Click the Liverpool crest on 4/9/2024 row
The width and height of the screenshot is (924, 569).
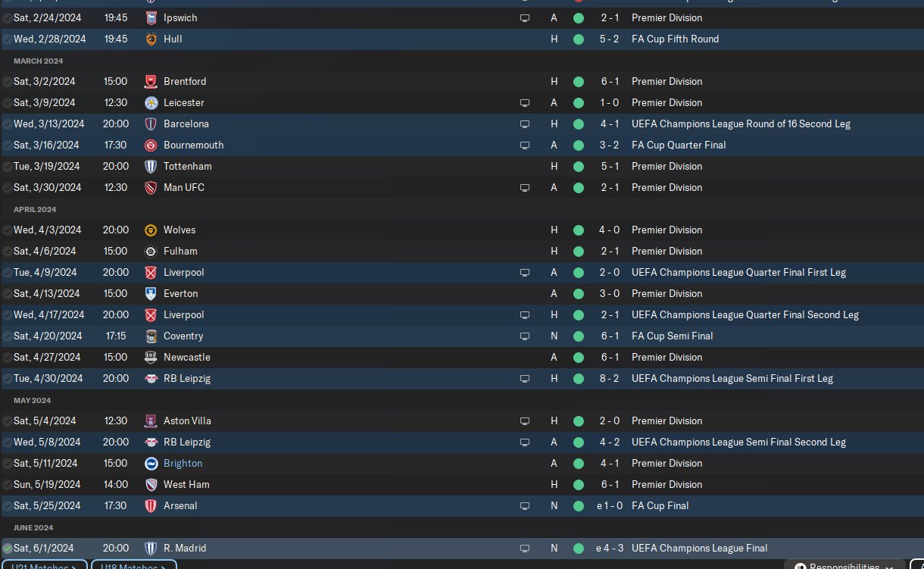coord(151,272)
